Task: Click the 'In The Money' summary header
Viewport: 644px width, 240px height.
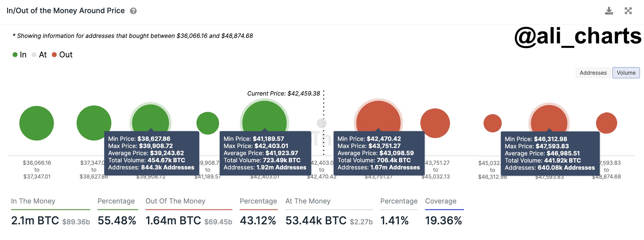Action: click(x=33, y=201)
